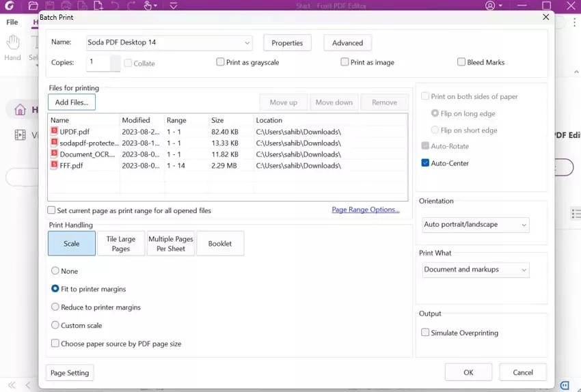
Task: Check Choose paper source by PDF page size
Action: 55,343
